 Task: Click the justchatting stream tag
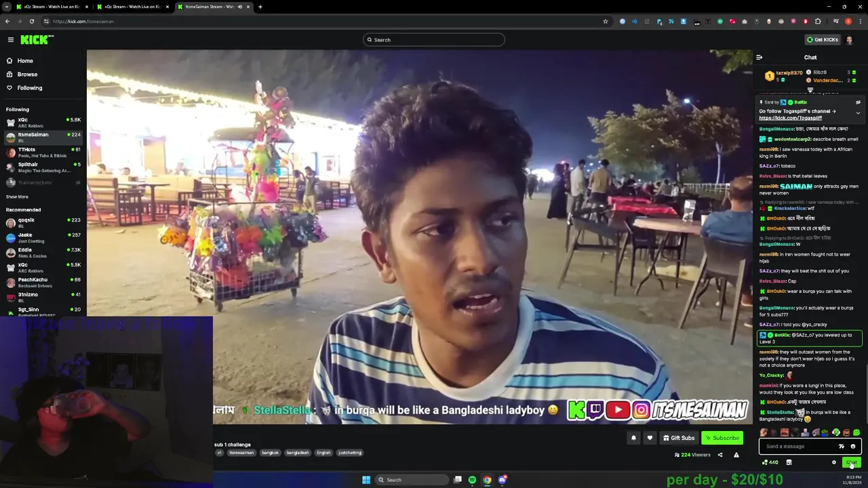[x=349, y=453]
